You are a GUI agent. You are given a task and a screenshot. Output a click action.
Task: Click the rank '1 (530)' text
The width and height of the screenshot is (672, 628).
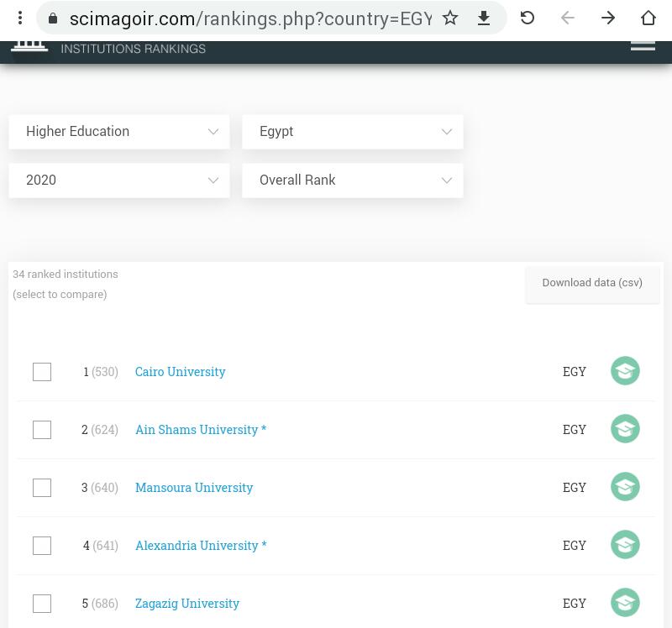pos(100,372)
